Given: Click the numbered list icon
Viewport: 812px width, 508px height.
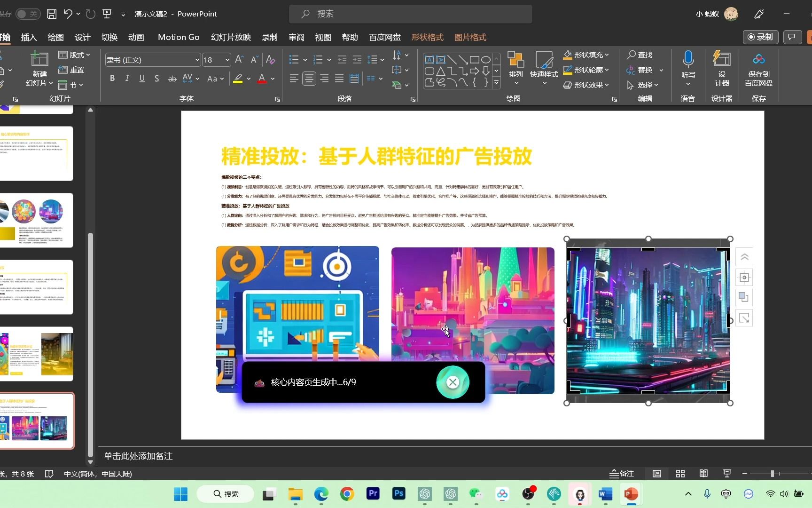Looking at the screenshot, I should [318, 60].
